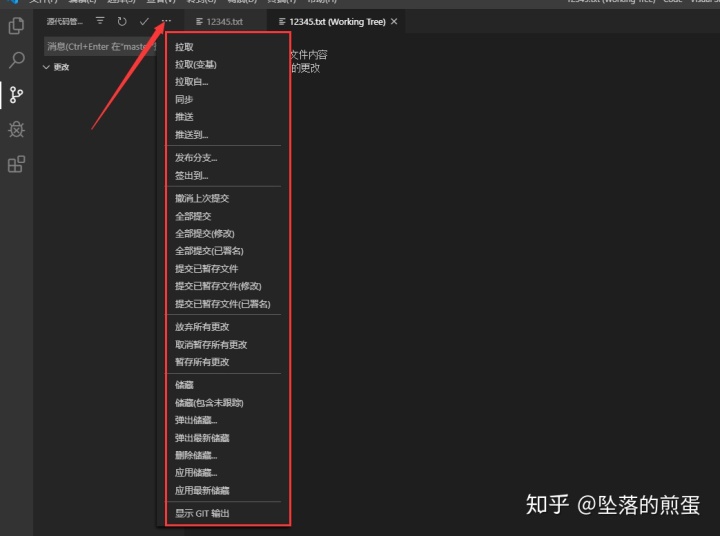Choose 发布分支... menu entry
The image size is (720, 536).
pos(196,158)
